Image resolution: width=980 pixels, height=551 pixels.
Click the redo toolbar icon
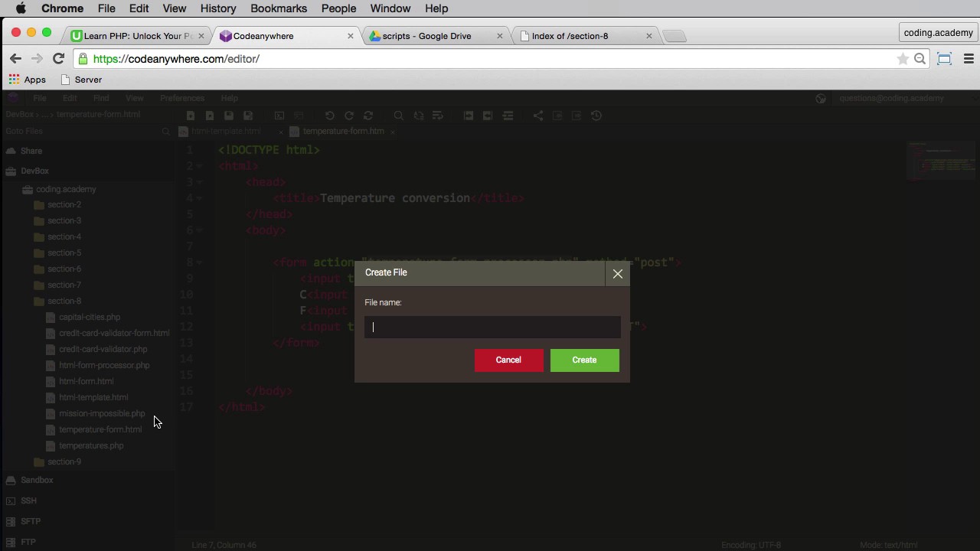tap(348, 116)
